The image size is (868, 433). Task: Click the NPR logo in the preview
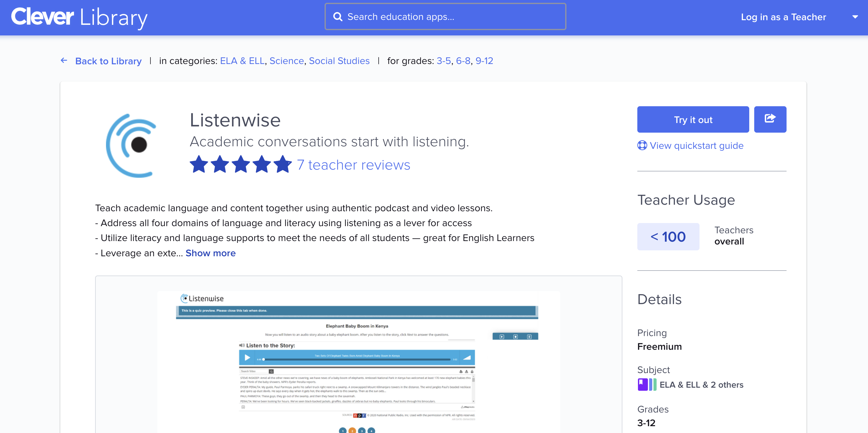click(x=359, y=415)
